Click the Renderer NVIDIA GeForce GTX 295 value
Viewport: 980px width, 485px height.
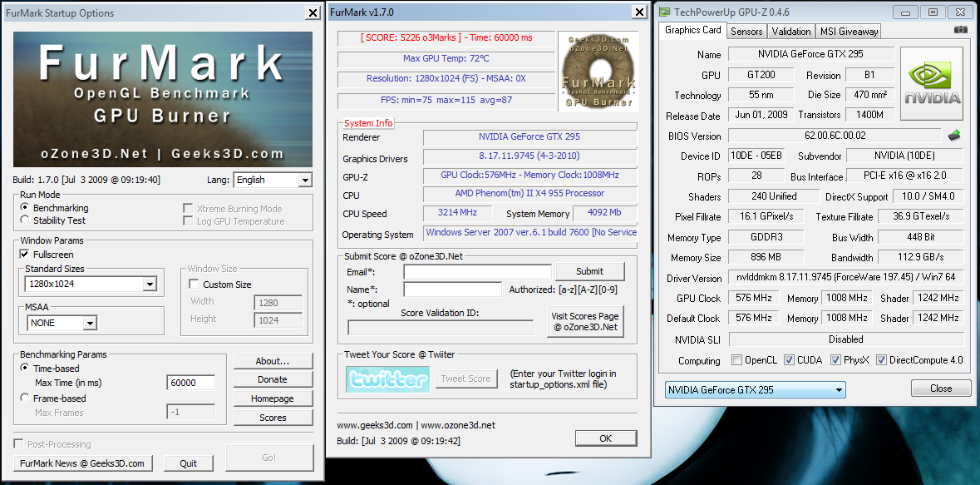530,137
